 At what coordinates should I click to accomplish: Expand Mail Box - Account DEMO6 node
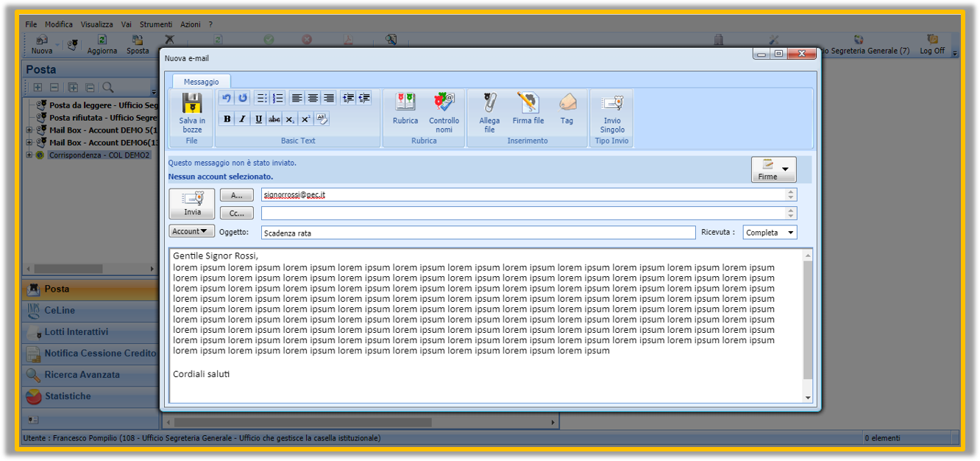tap(29, 143)
